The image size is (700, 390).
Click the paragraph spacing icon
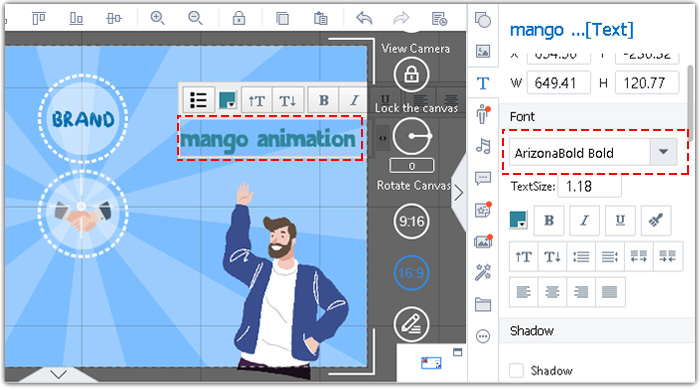[x=610, y=257]
